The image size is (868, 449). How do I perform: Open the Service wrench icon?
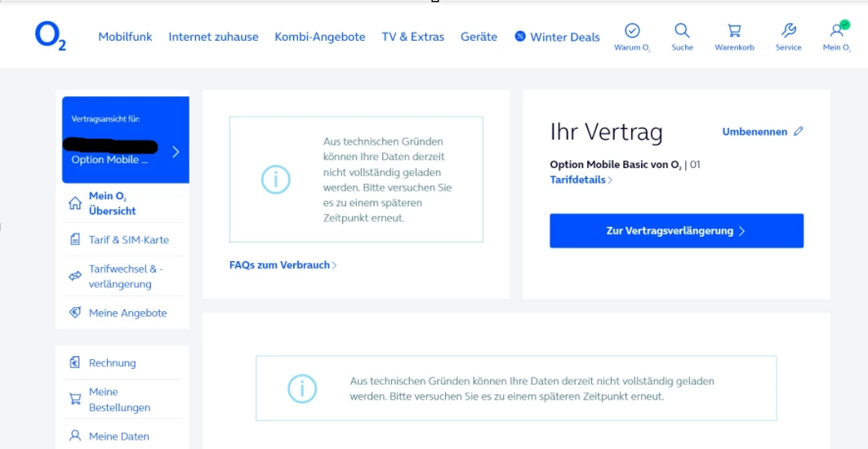pos(788,30)
